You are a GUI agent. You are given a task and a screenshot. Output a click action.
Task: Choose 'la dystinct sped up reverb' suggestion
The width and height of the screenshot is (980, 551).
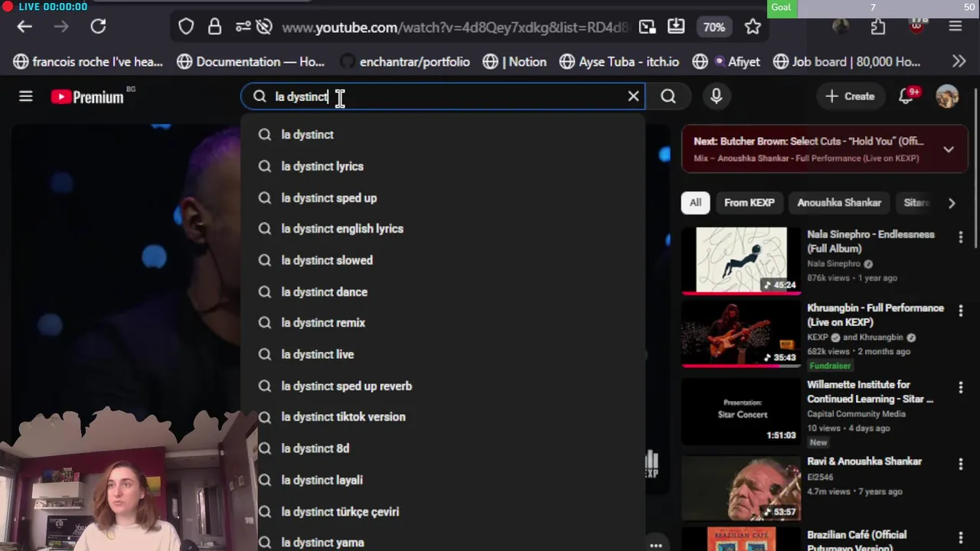tap(443, 386)
